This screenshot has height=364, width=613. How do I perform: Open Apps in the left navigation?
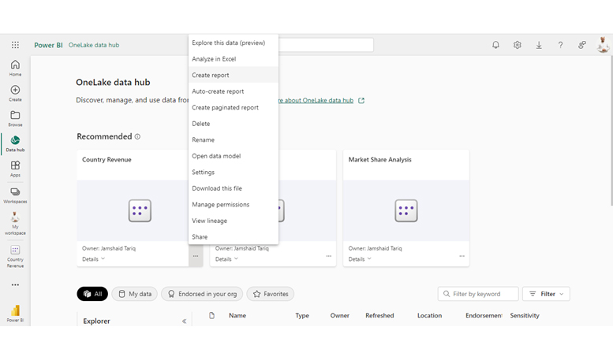(x=15, y=169)
